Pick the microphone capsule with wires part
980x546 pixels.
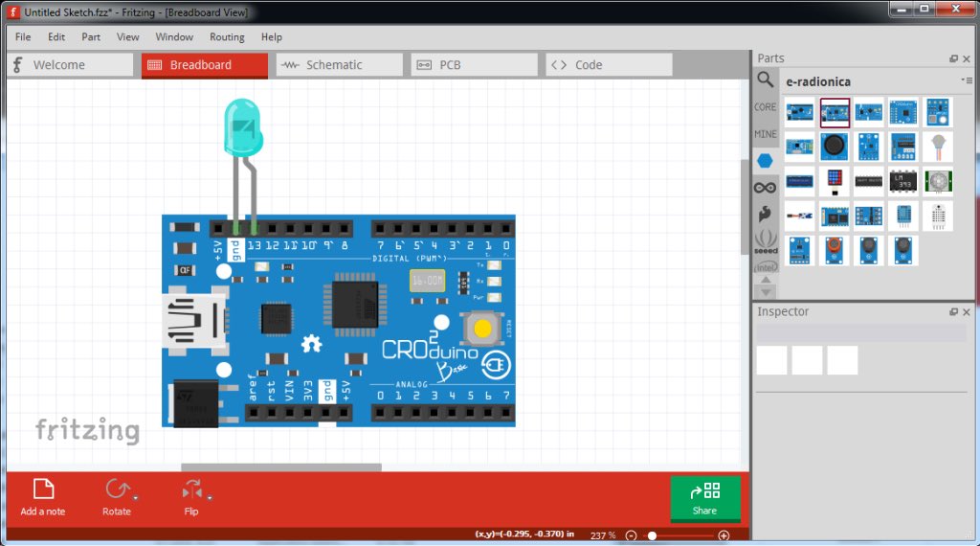point(938,147)
